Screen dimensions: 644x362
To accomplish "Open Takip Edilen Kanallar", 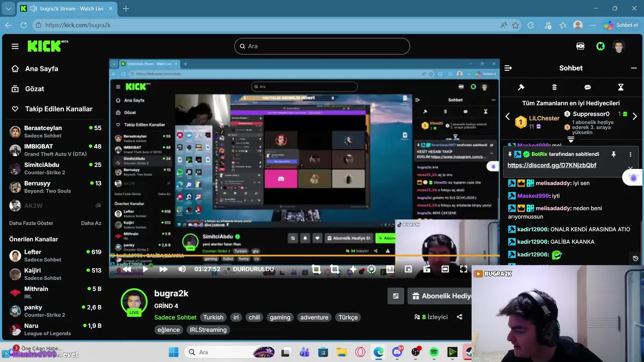I will pyautogui.click(x=52, y=109).
